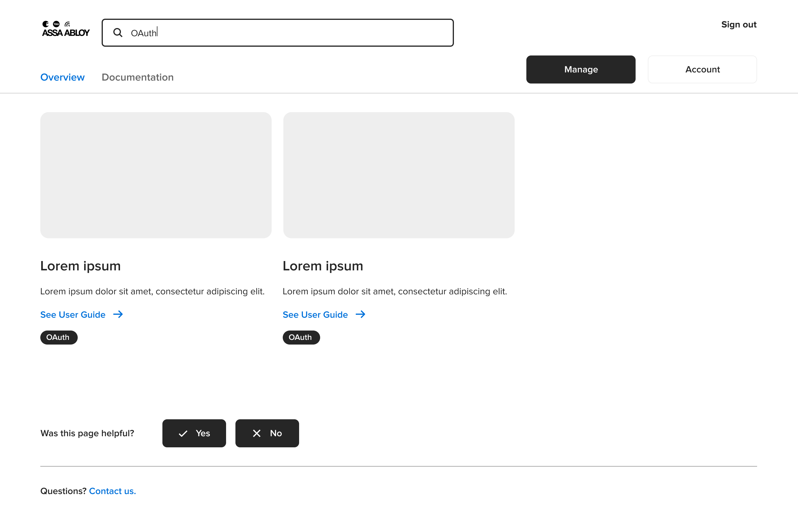Image resolution: width=798 pixels, height=532 pixels.
Task: Click the ASSA ABLOY logo
Action: coord(66,29)
